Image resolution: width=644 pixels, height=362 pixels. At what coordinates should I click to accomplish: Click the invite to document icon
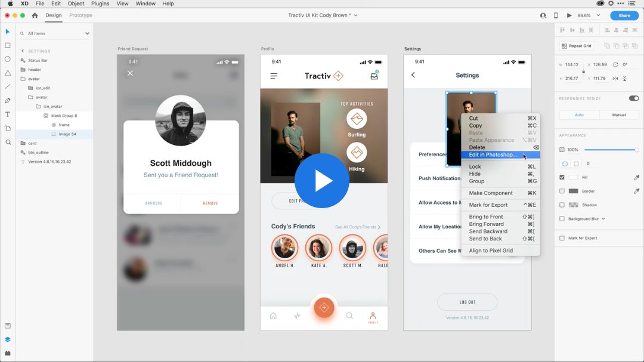tap(543, 15)
